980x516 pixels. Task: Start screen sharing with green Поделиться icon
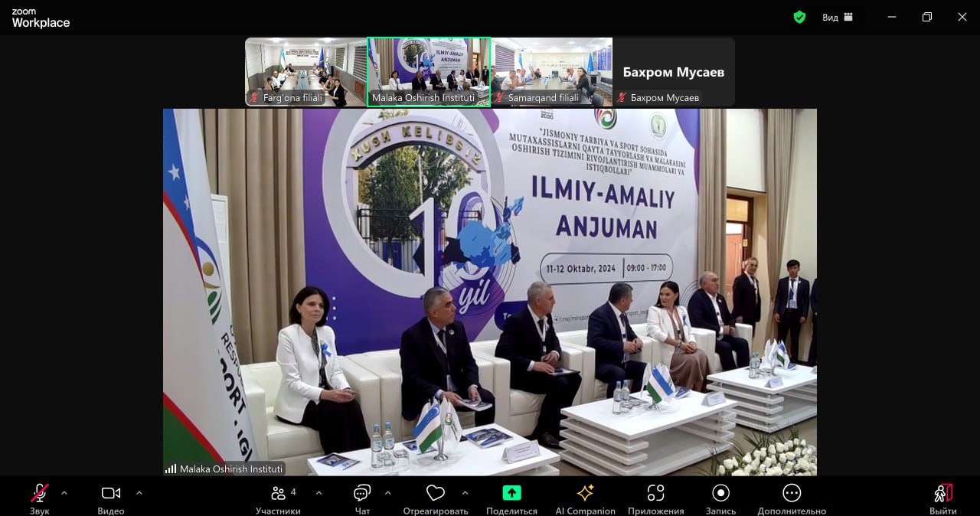(511, 498)
